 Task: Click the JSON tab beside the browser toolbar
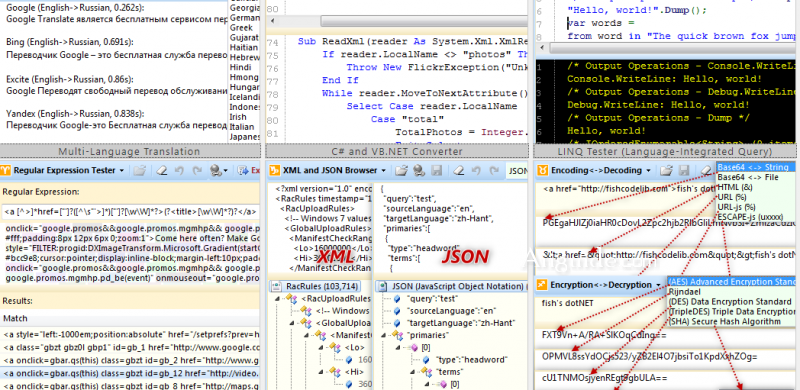(x=517, y=170)
